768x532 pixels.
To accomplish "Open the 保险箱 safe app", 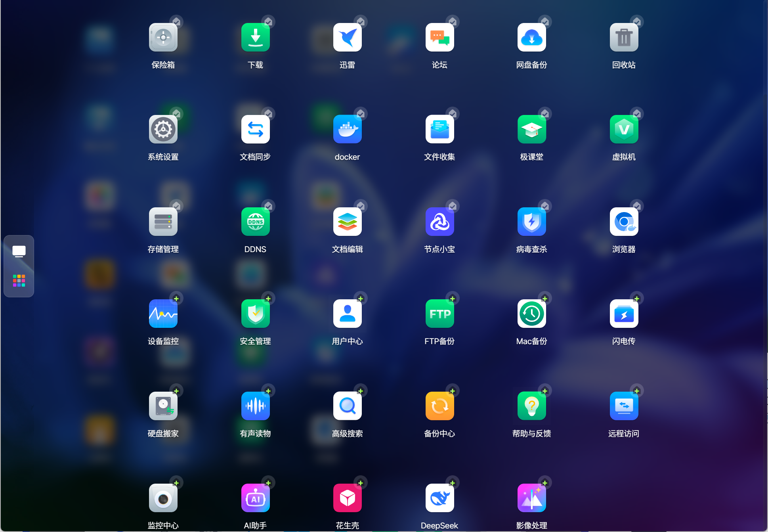I will (x=163, y=37).
